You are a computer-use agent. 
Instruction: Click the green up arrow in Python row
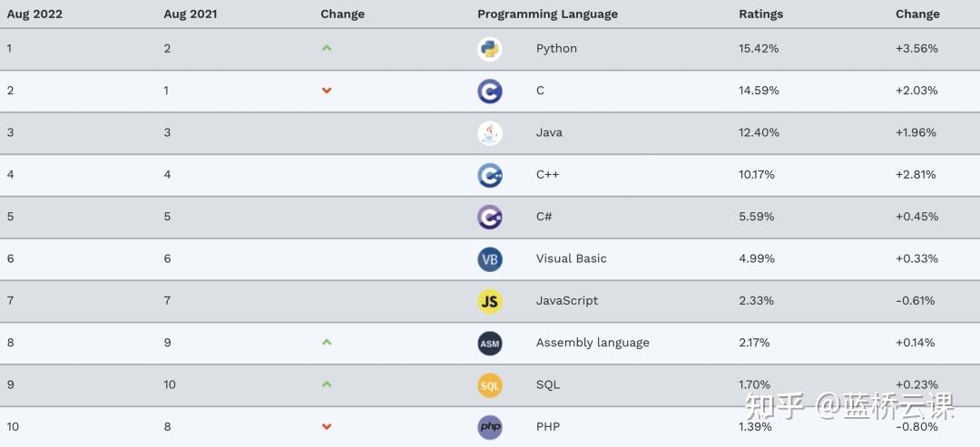[327, 47]
